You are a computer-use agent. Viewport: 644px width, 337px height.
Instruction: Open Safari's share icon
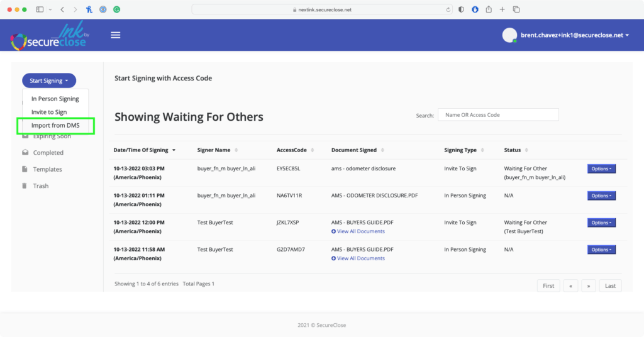point(488,9)
